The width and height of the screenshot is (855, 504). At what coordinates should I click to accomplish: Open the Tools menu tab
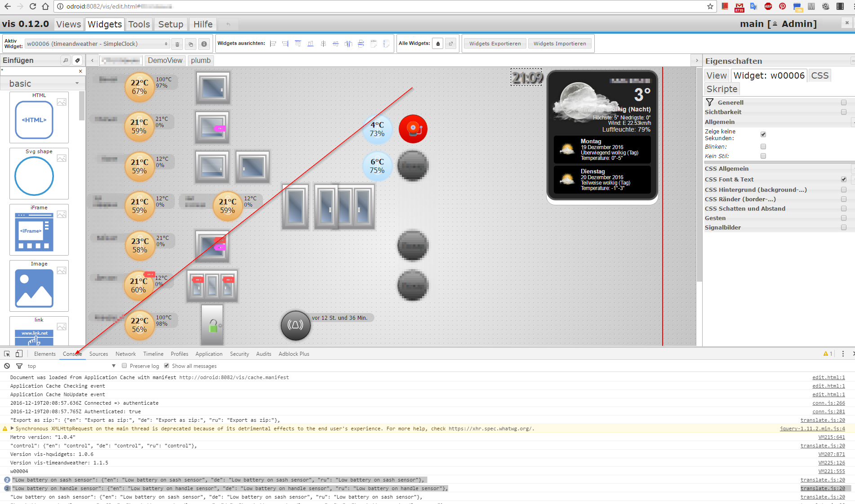(139, 24)
